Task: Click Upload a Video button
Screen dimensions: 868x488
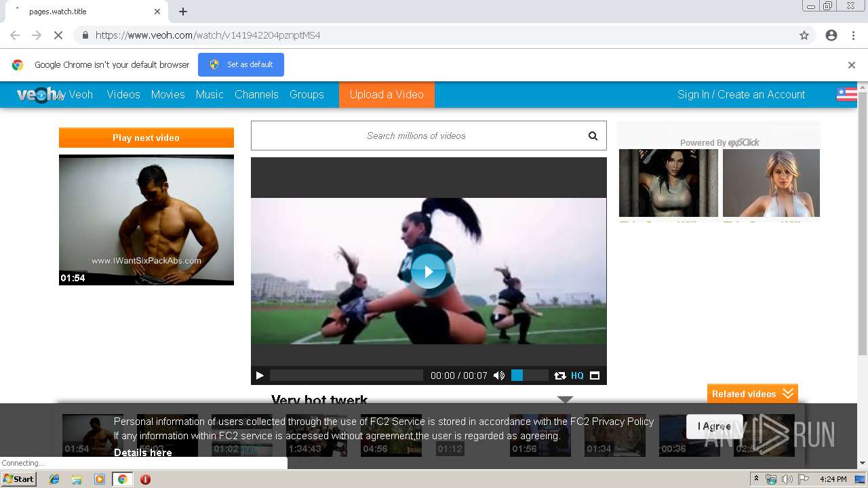Action: [x=387, y=94]
